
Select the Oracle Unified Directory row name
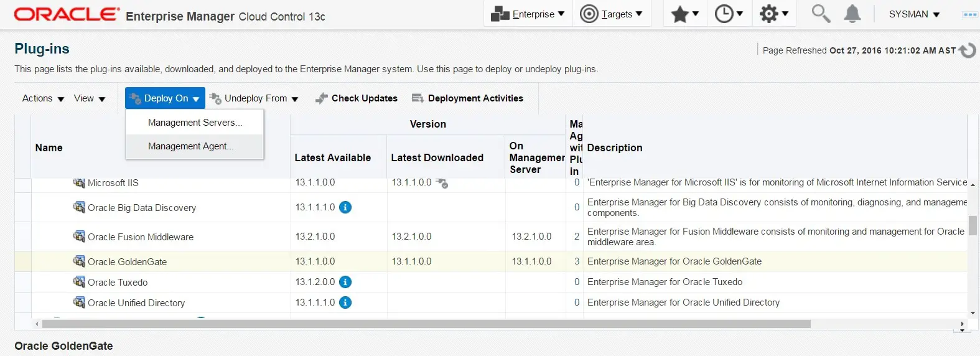click(136, 303)
